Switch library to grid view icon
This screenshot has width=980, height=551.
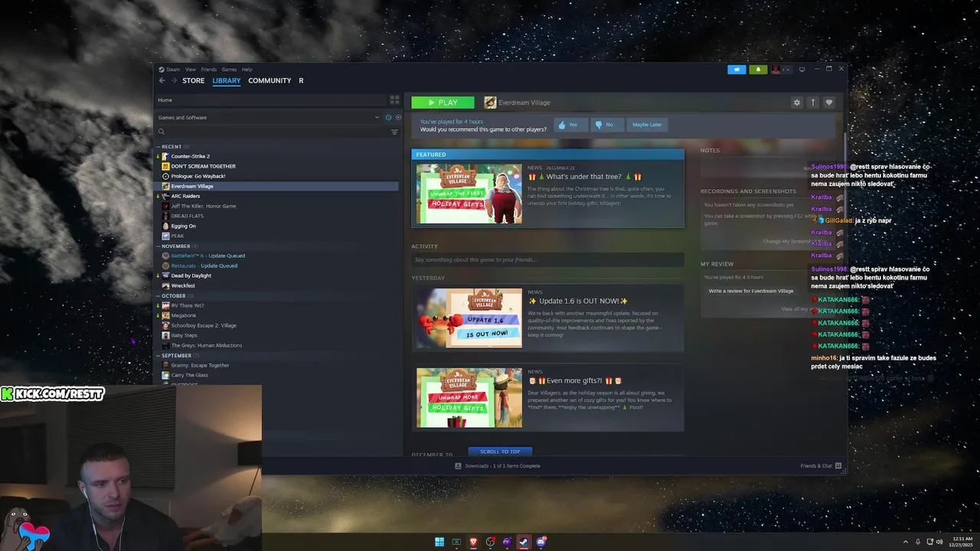pyautogui.click(x=394, y=99)
